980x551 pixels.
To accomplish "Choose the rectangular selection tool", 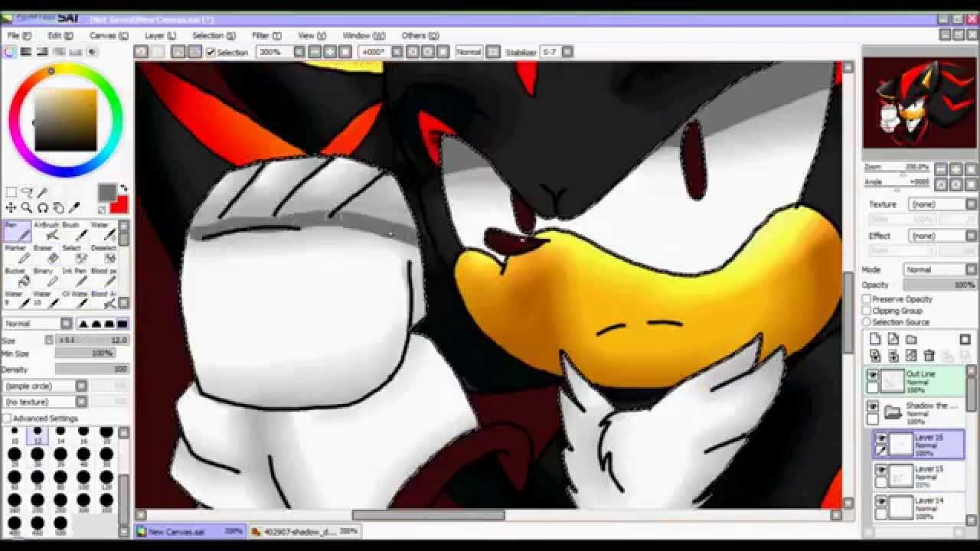I will pyautogui.click(x=11, y=192).
